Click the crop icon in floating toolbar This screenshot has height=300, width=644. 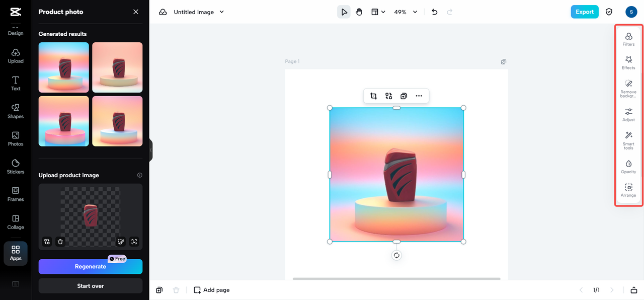coord(374,96)
